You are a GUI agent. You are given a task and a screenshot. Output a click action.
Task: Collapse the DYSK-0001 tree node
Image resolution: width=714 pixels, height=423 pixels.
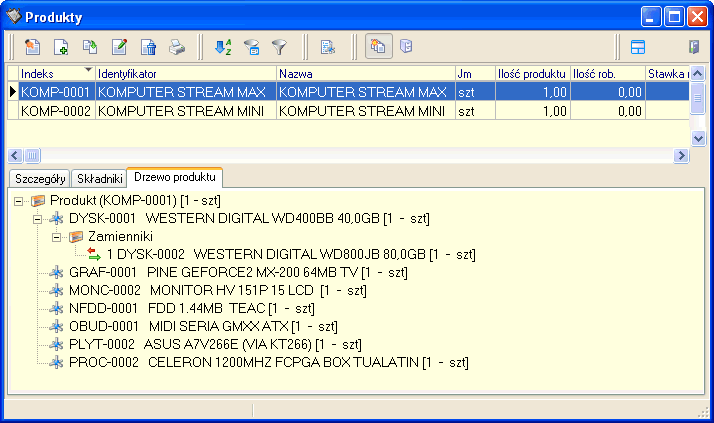37,219
